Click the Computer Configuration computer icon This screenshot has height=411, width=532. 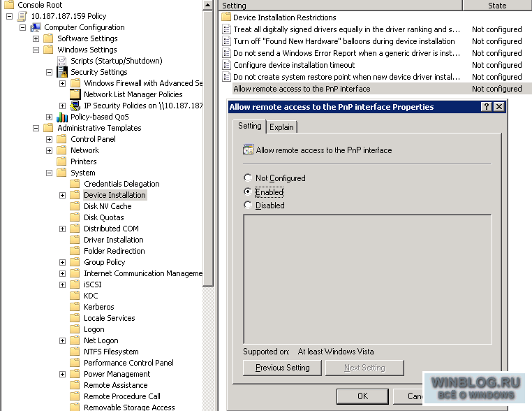(x=36, y=27)
